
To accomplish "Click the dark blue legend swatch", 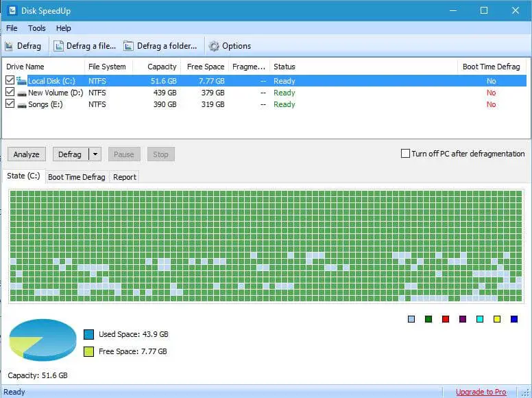I will pos(514,319).
